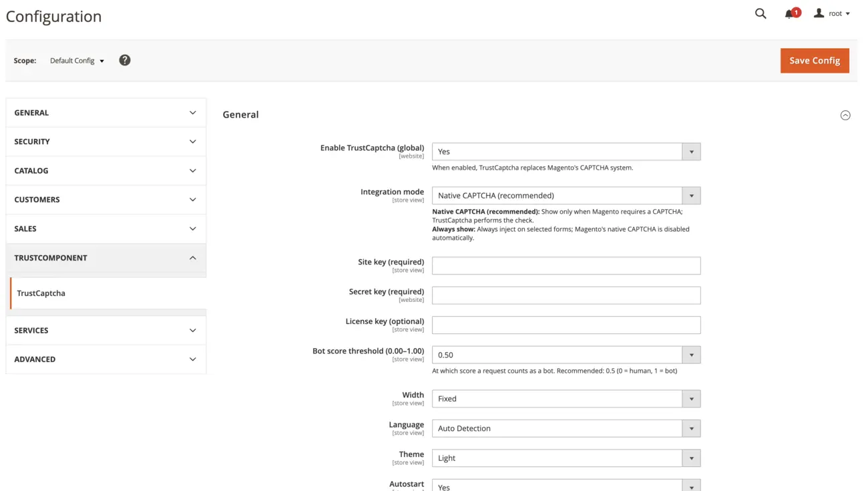Open the global search
This screenshot has height=491, width=868.
(761, 13)
